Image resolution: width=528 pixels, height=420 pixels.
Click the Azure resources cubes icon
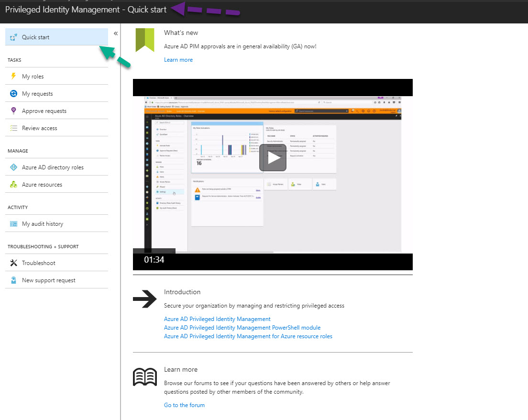coord(13,185)
